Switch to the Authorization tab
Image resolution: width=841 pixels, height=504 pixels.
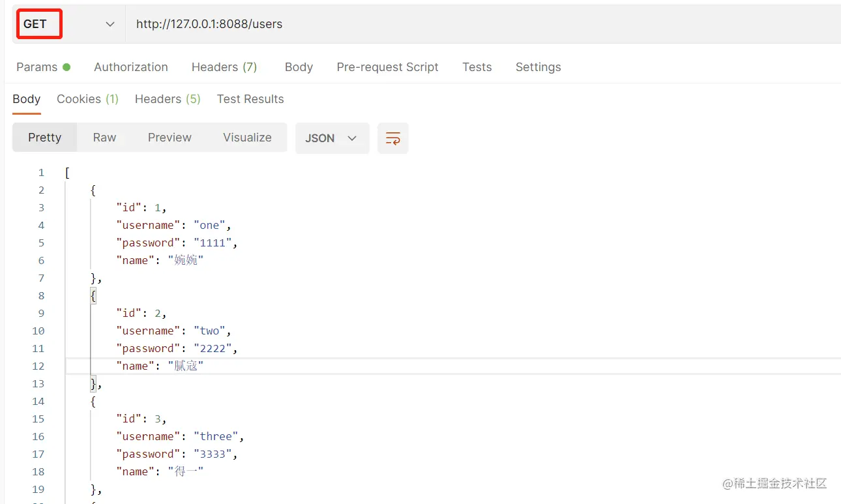coord(131,67)
